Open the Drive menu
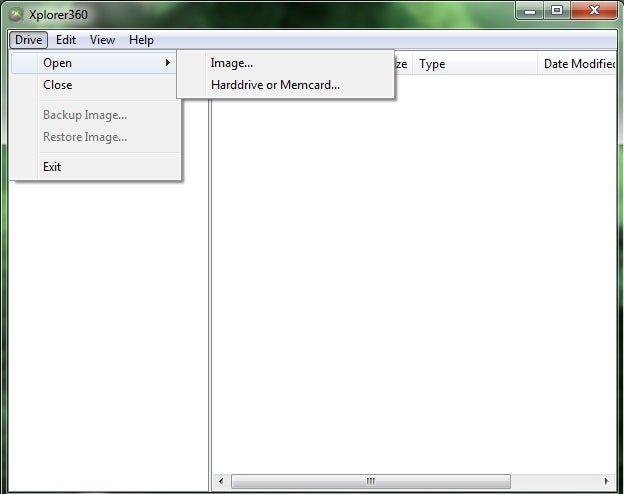This screenshot has height=494, width=624. [x=28, y=40]
